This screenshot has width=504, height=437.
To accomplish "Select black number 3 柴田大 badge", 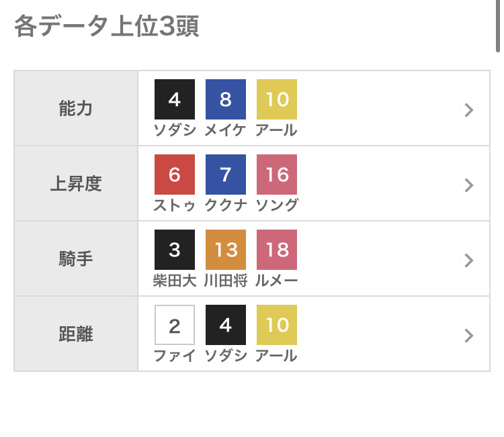I will pos(175,250).
